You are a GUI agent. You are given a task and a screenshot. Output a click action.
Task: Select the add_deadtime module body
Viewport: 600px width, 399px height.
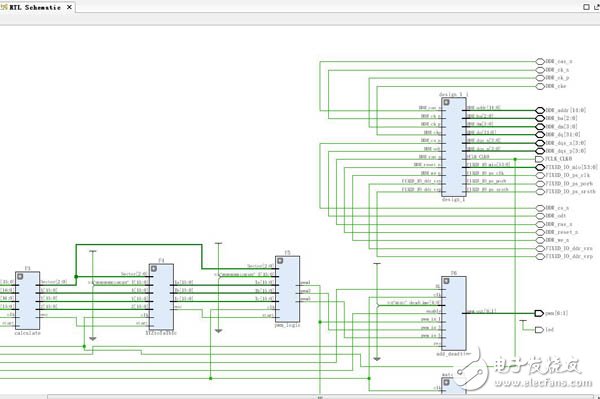[453, 313]
